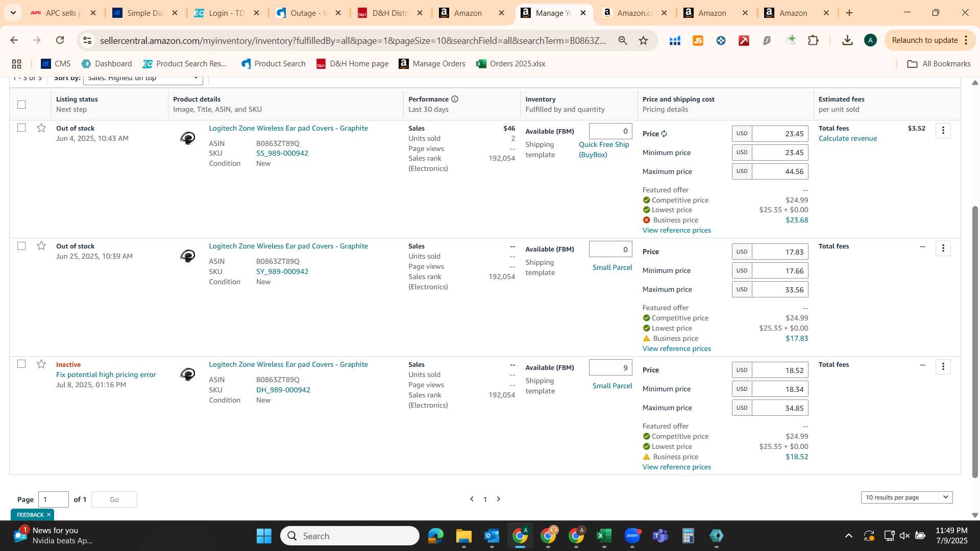The height and width of the screenshot is (551, 980).
Task: Open Zoom from taskbar
Action: (x=632, y=536)
